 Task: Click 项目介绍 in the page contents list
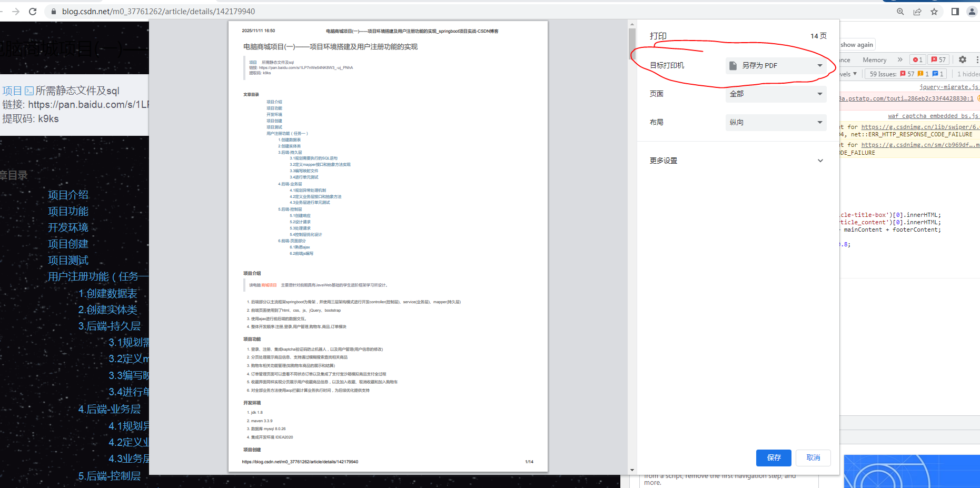tap(68, 195)
